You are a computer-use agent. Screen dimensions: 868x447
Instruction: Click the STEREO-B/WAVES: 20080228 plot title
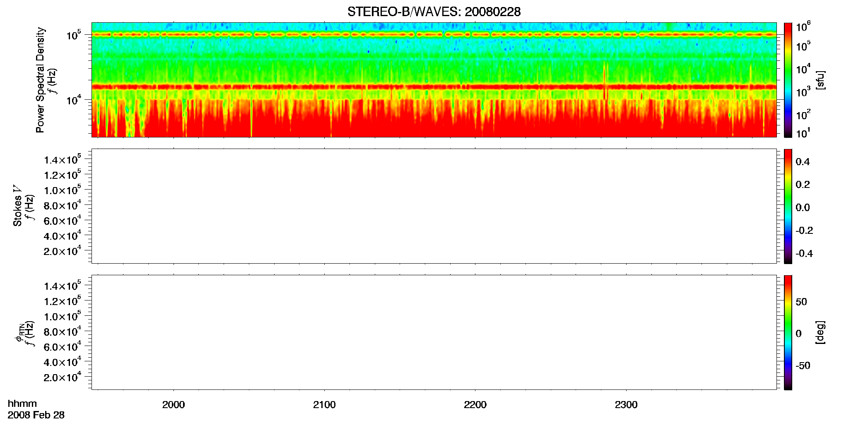[434, 12]
